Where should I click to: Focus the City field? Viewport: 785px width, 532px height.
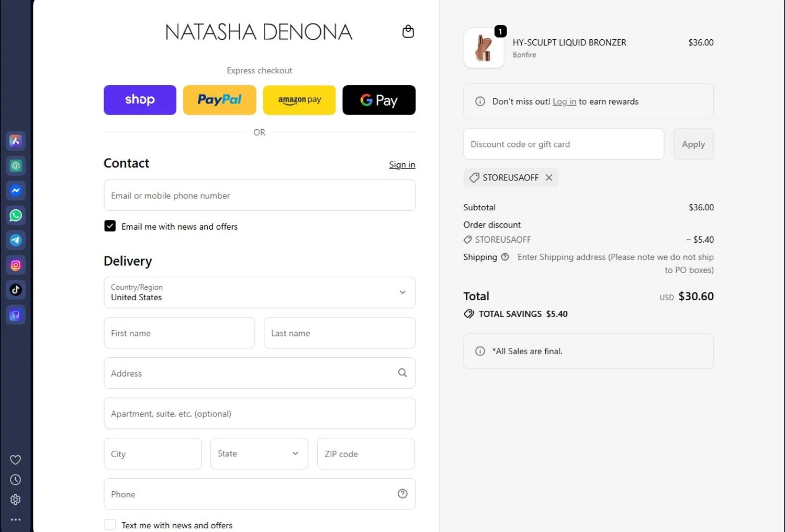pos(153,454)
